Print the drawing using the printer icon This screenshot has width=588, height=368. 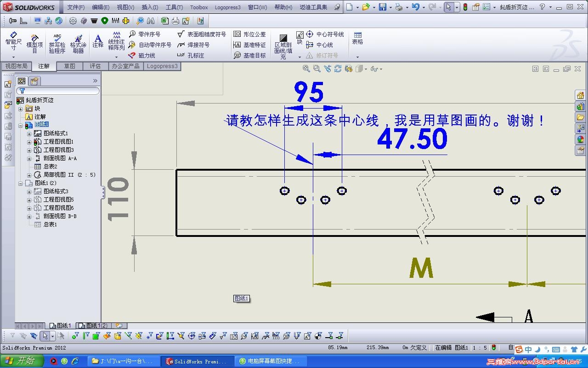click(399, 7)
